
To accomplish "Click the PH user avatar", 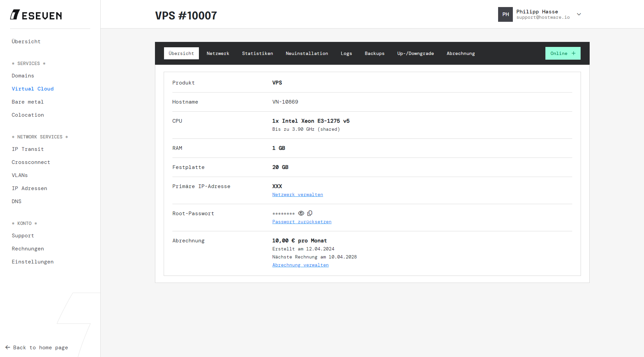I will coord(505,14).
